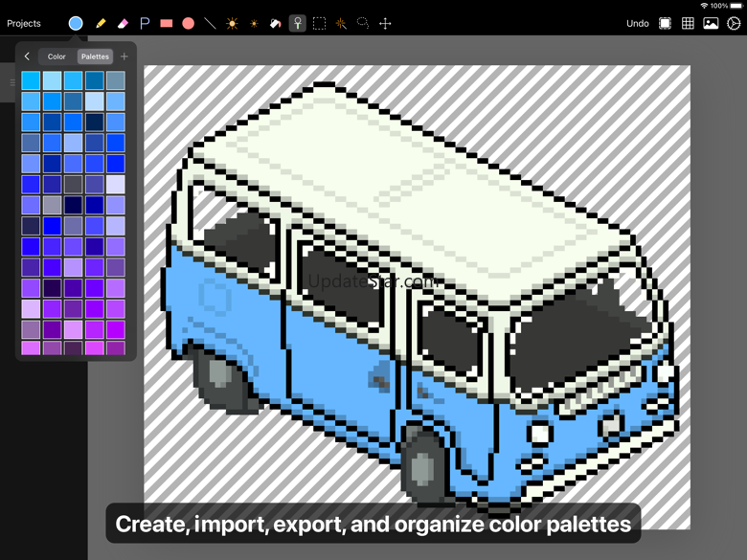Open the current color circle popover

click(76, 23)
